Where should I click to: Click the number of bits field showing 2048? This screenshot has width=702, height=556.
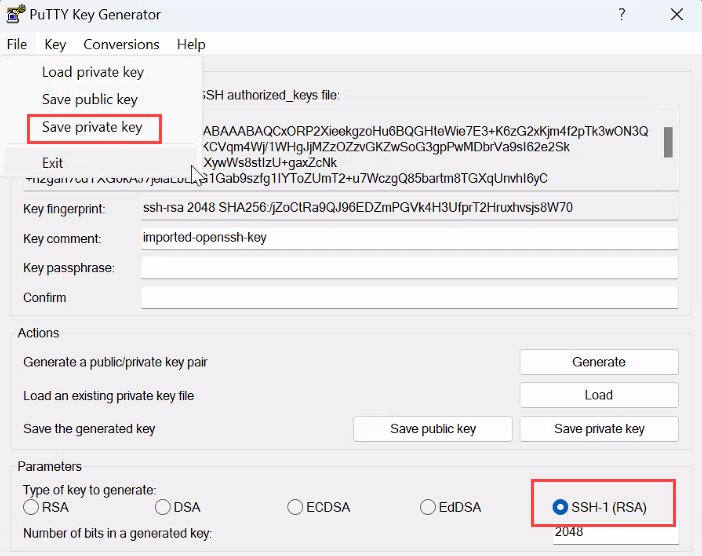point(616,533)
